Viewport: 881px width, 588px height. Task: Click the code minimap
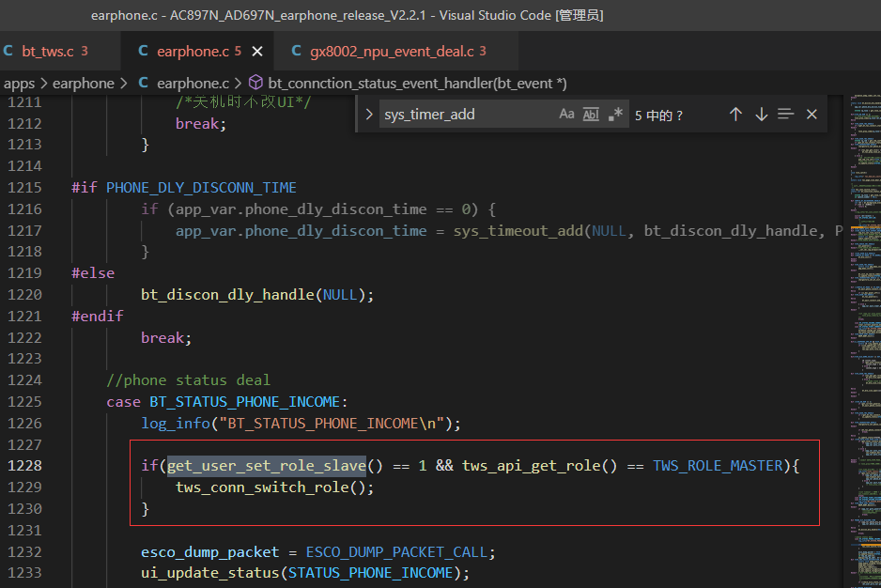(x=864, y=341)
